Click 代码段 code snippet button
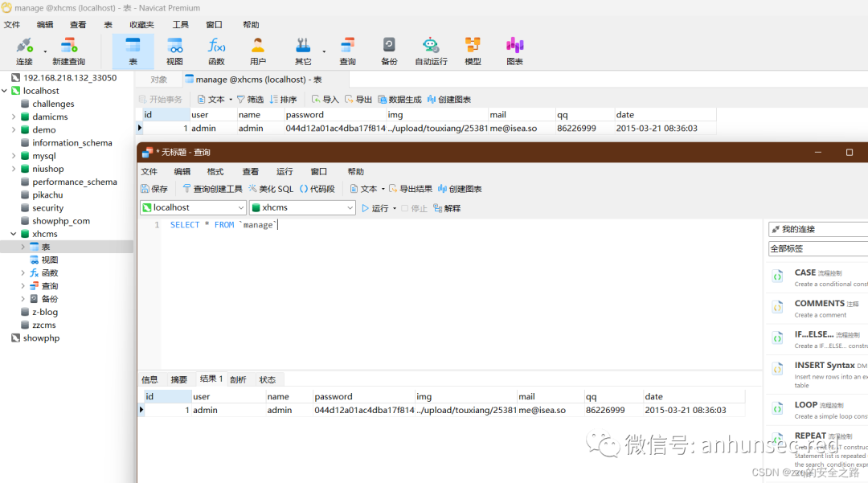 pyautogui.click(x=317, y=189)
